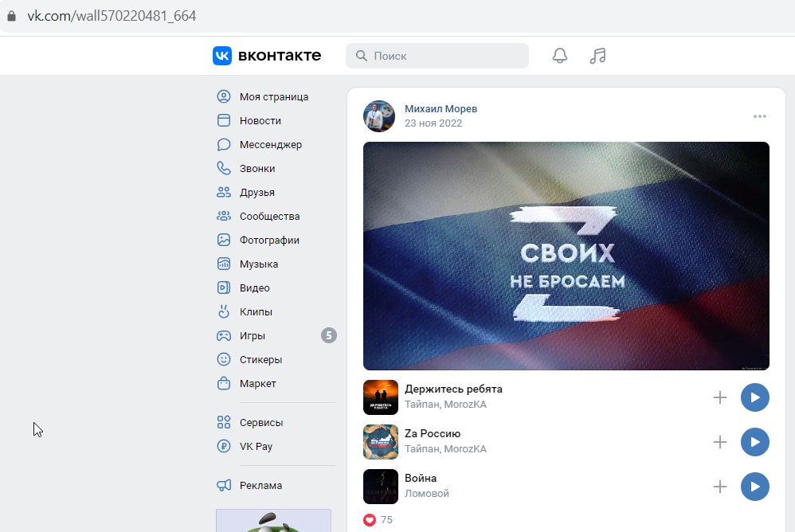This screenshot has height=532, width=795.
Task: Like the post with heart icon
Action: 370,520
